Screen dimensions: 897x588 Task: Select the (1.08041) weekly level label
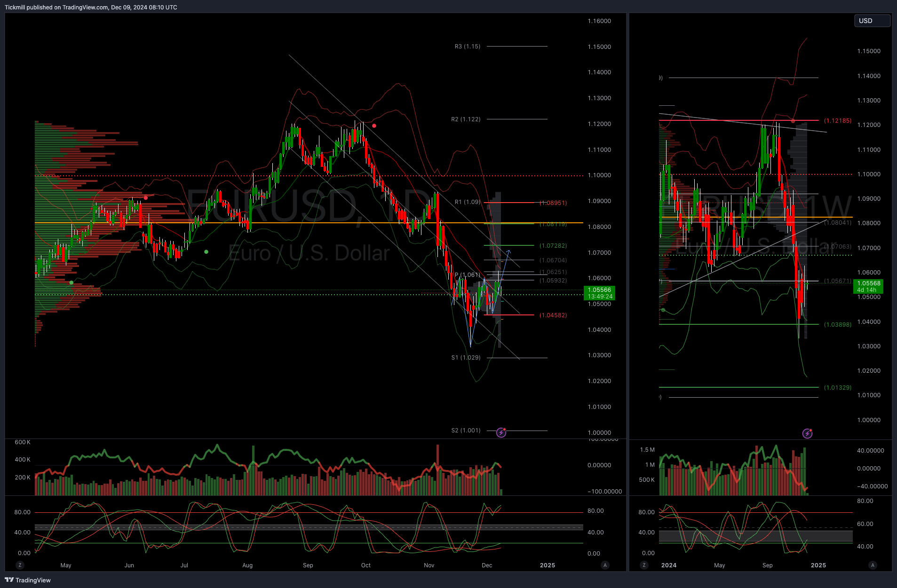tap(838, 223)
